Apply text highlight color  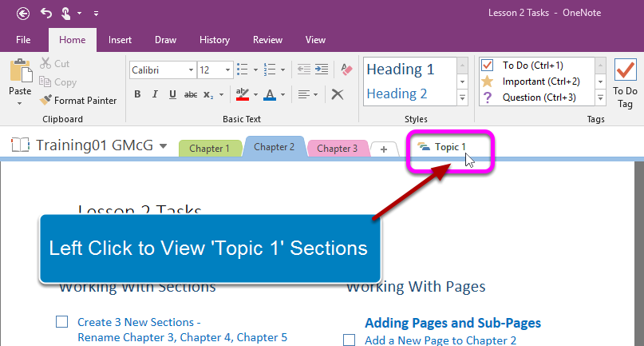click(x=243, y=94)
